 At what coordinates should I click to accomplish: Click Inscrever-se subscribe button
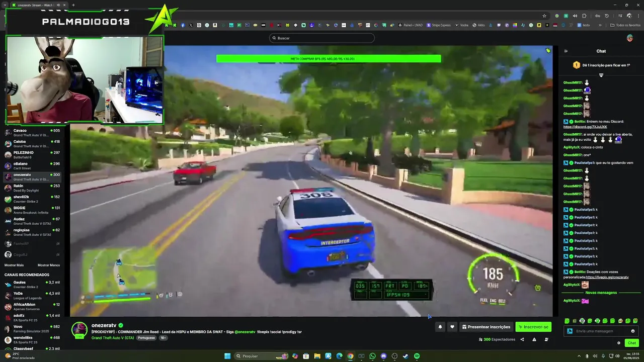(533, 327)
